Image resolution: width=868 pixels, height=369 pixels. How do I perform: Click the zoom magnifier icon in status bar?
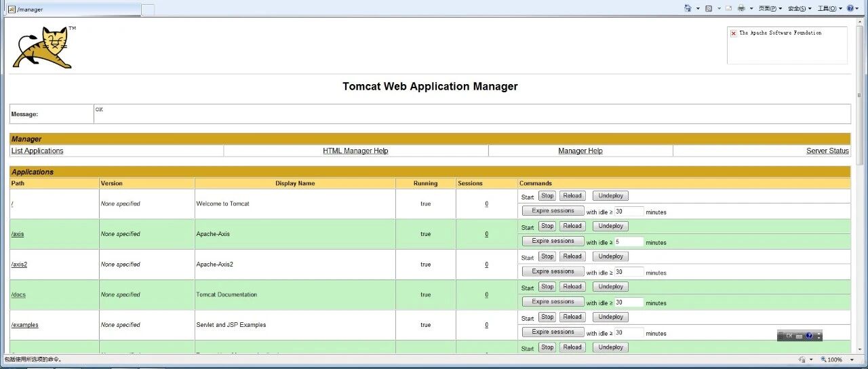tap(823, 360)
